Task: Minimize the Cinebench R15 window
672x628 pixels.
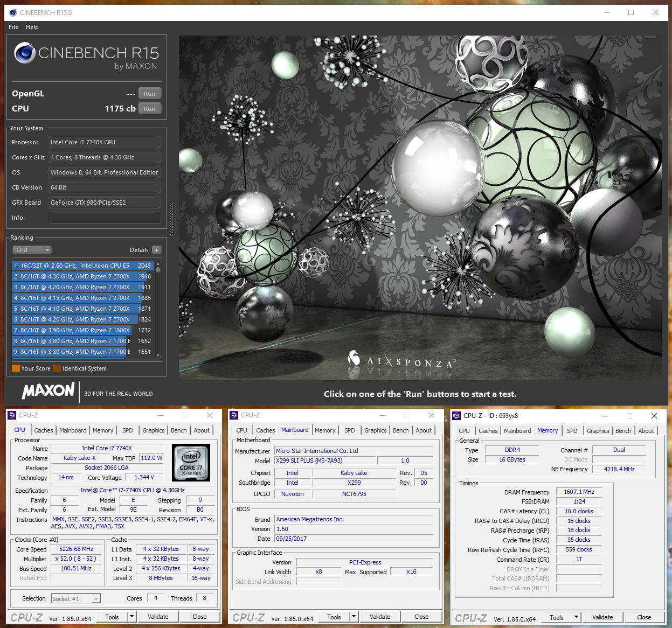Action: [606, 12]
